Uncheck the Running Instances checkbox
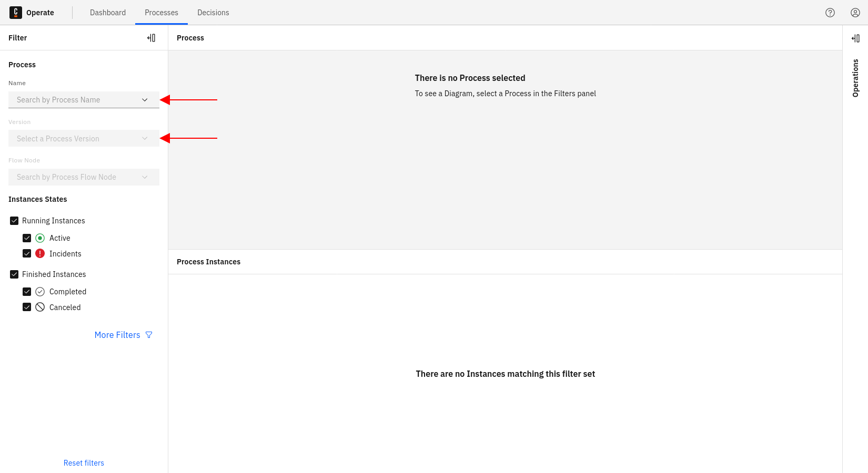Viewport: 868px width, 473px height. click(14, 221)
